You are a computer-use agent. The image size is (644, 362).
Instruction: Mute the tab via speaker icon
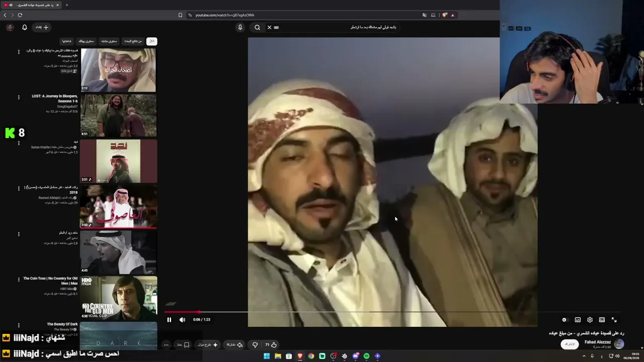[11, 5]
